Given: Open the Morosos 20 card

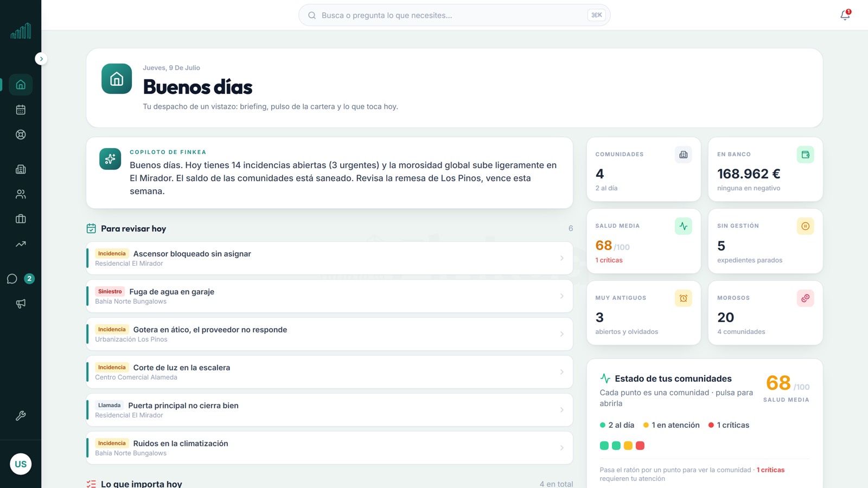Looking at the screenshot, I should point(765,313).
